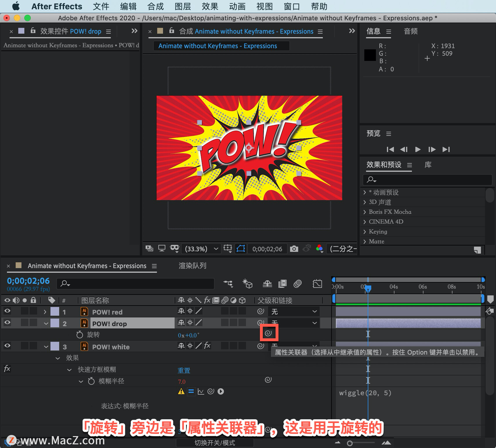Click the label color swatch of POW! drop
This screenshot has height=448, width=496.
[55, 323]
